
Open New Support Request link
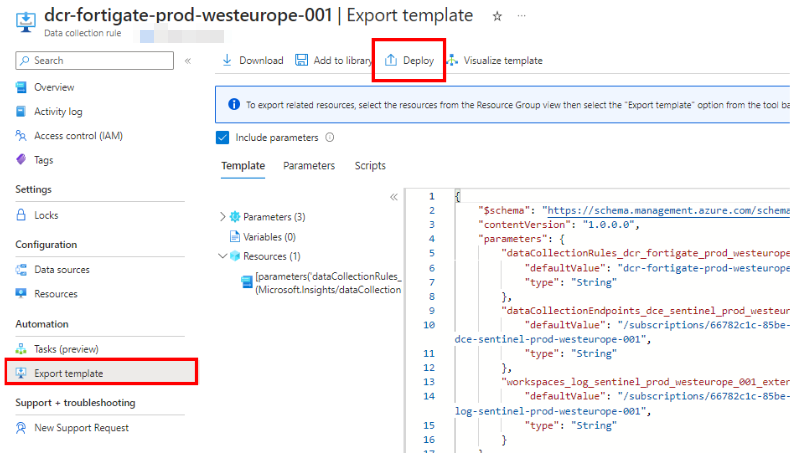pos(81,428)
